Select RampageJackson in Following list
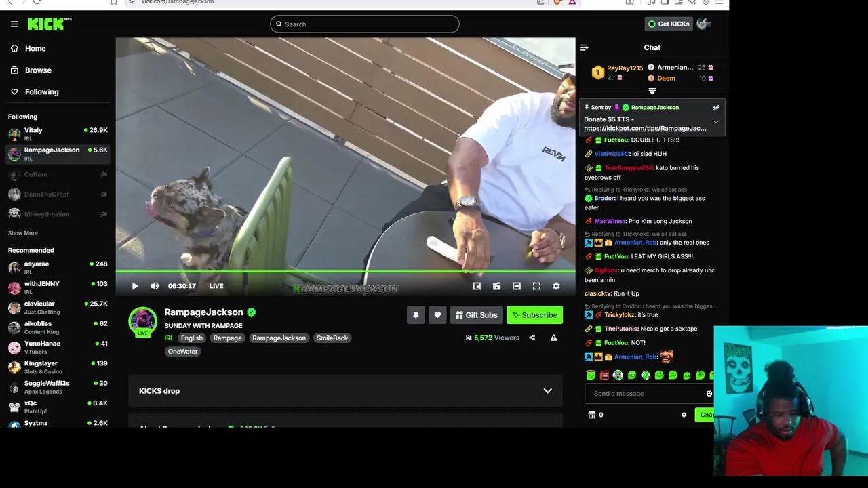Screen dimensions: 868x488 [58, 154]
